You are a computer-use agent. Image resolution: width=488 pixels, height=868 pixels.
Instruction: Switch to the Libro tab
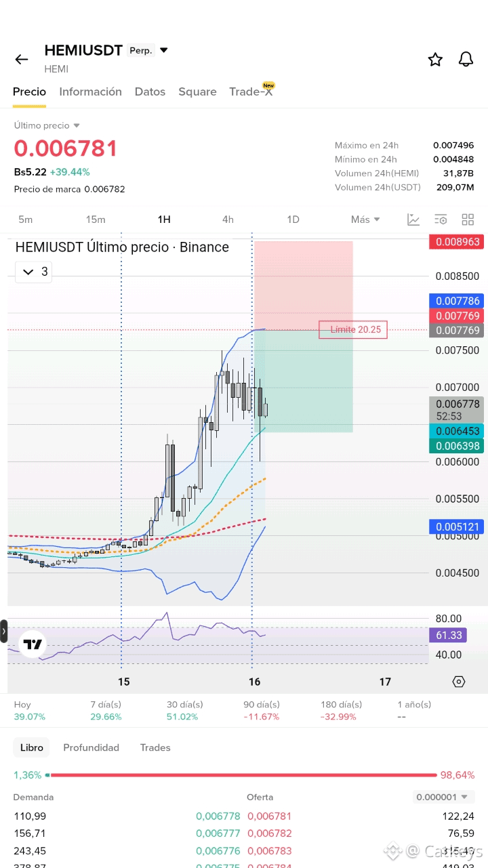tap(31, 747)
